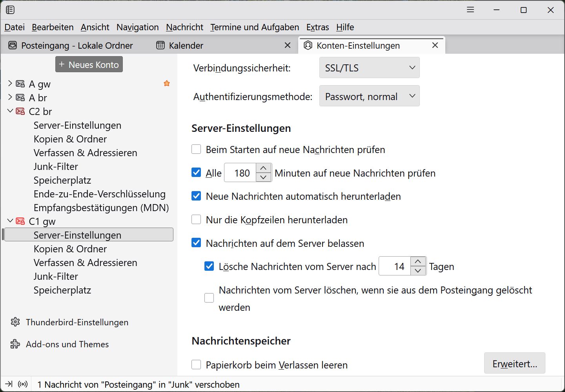Check Nur die Kopfzeilen herunterladen

[x=196, y=220]
